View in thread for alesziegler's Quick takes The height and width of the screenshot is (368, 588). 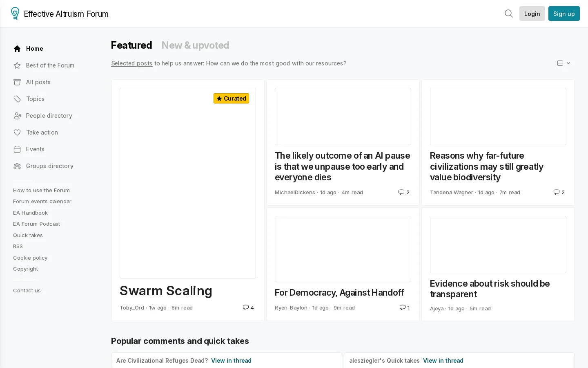[x=443, y=361]
